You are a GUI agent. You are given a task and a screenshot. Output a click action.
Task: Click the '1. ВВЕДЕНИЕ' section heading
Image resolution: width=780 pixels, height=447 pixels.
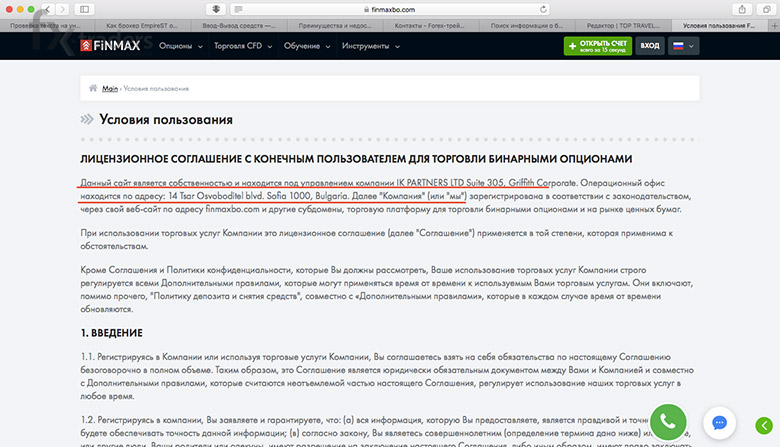point(111,333)
